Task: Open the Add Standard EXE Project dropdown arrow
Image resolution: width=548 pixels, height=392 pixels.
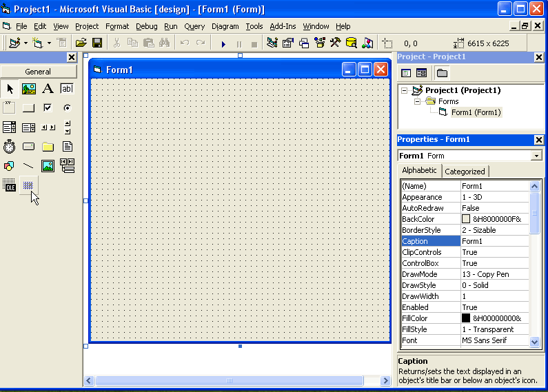Action: [26, 43]
